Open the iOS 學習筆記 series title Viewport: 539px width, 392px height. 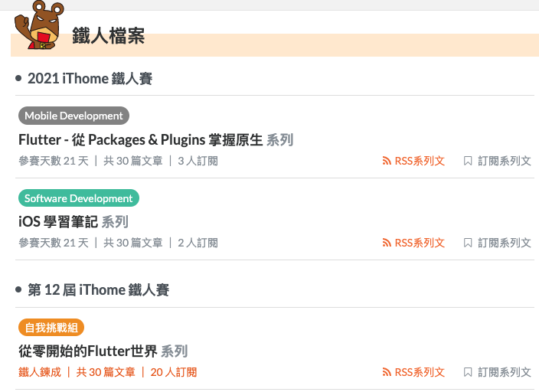point(58,222)
